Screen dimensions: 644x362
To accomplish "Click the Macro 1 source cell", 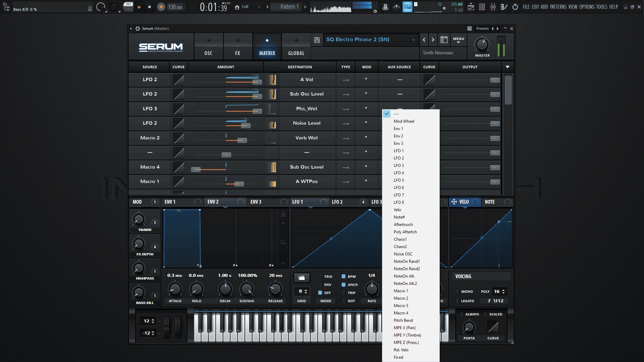I will coord(150,182).
